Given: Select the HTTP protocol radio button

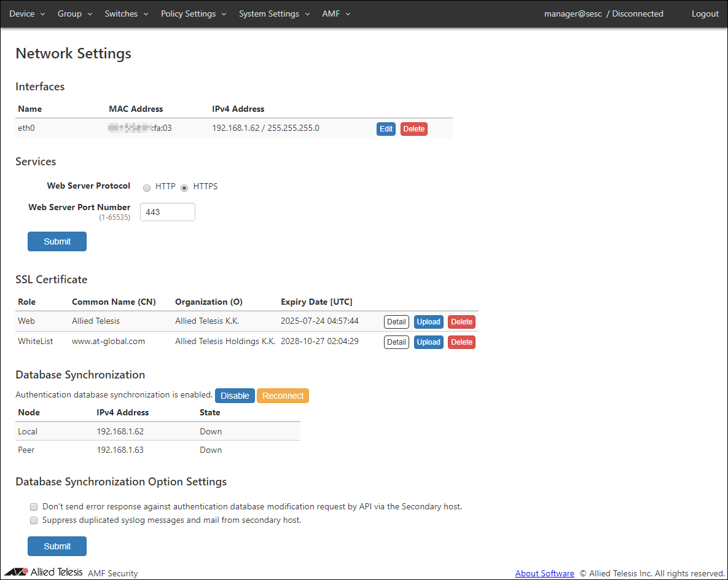Looking at the screenshot, I should click(147, 187).
